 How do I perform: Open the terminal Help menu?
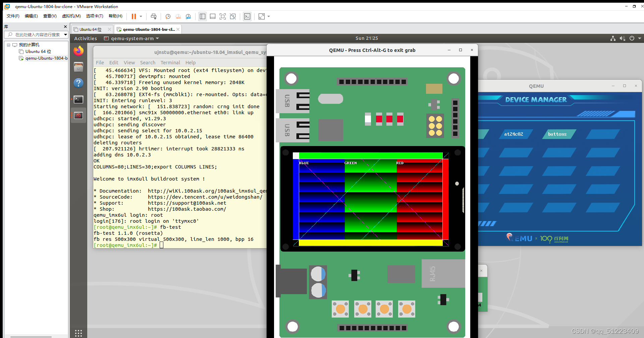[x=191, y=63]
